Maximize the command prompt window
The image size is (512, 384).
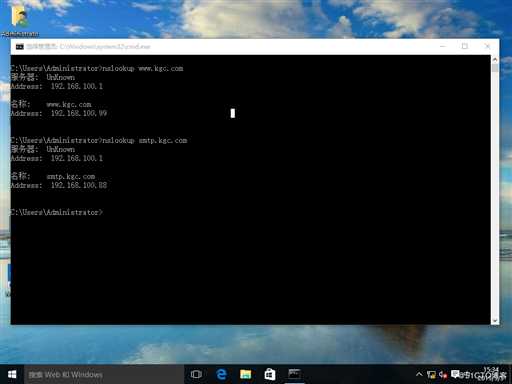click(x=465, y=46)
